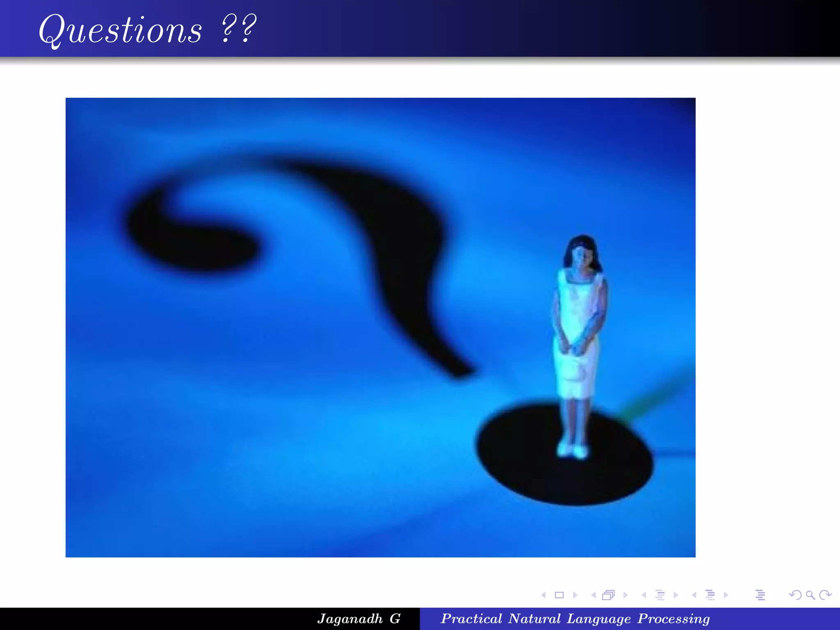Viewport: 840px width, 630px height.
Task: Click the Practical Natural Language Processing footer title
Action: click(575, 619)
